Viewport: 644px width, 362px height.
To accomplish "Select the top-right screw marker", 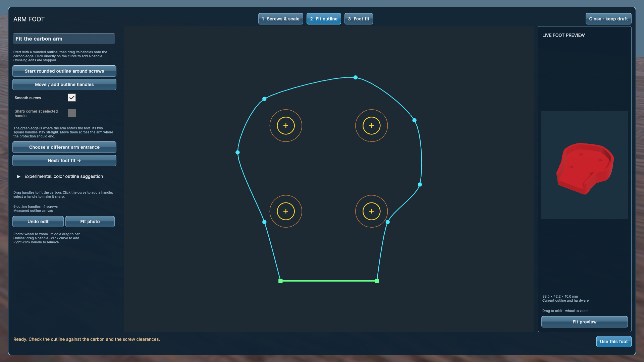I will [x=372, y=126].
